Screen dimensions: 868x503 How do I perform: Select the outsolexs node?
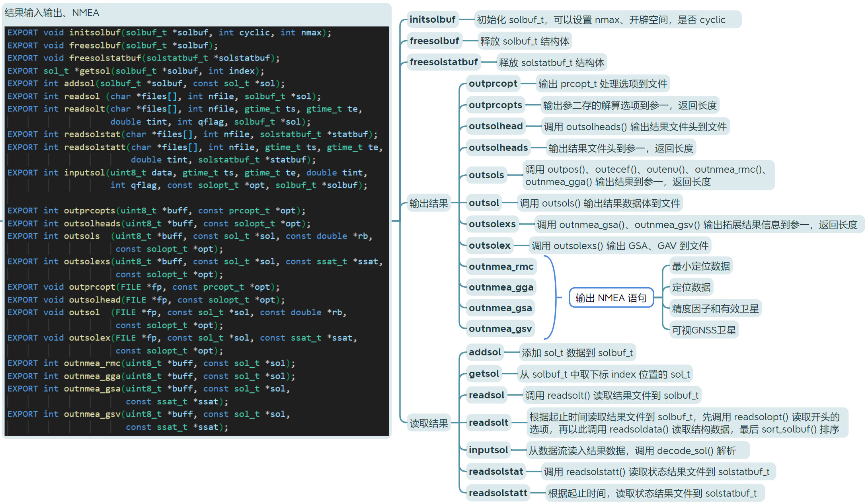click(492, 224)
